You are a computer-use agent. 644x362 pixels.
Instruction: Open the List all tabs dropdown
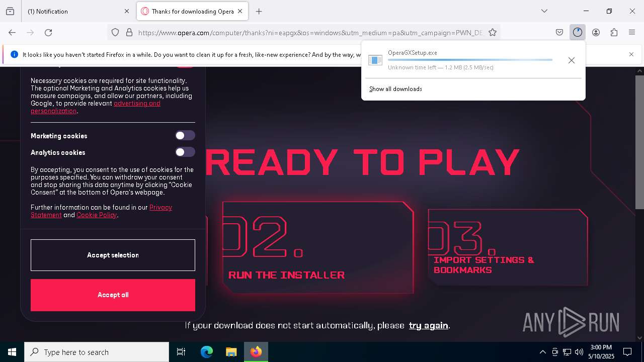click(x=544, y=11)
